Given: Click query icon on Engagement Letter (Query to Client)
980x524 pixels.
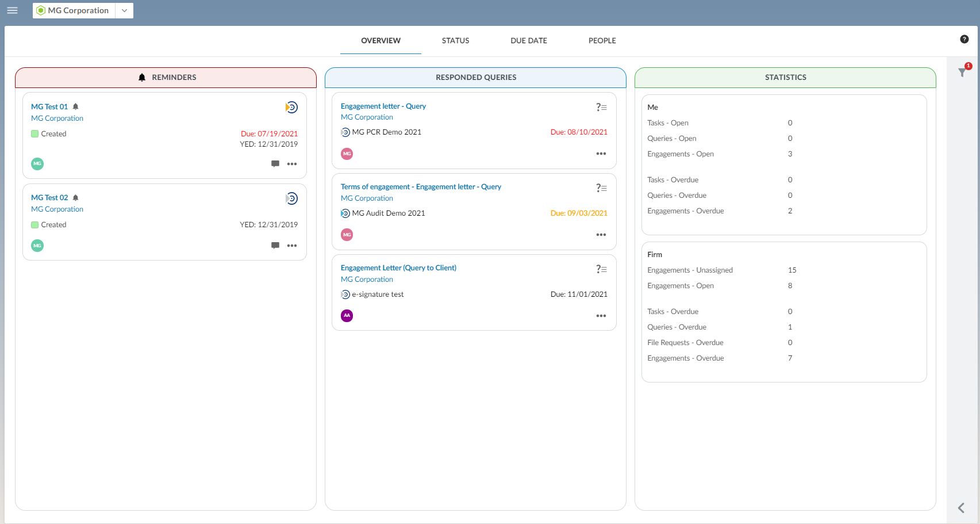Looking at the screenshot, I should (x=601, y=269).
